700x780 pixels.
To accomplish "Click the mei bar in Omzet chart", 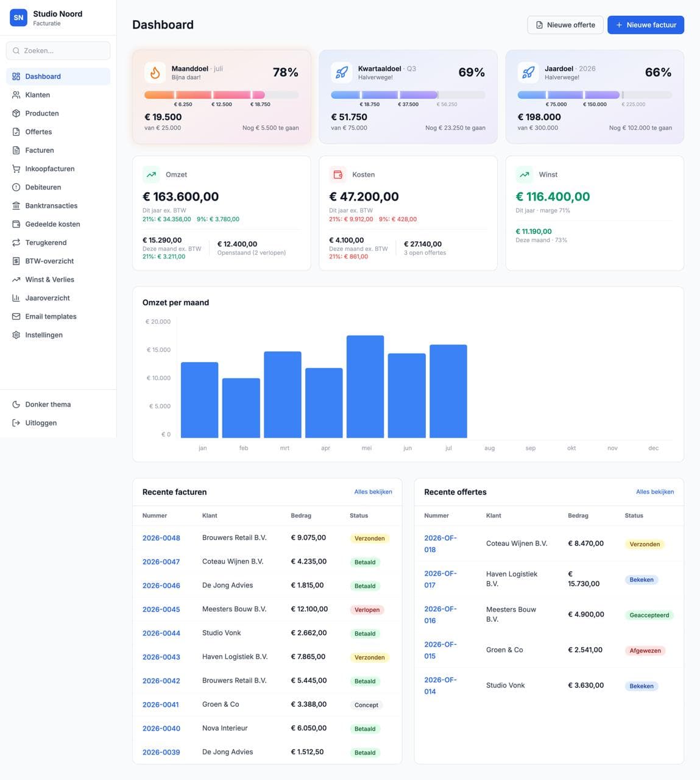I will [x=366, y=386].
